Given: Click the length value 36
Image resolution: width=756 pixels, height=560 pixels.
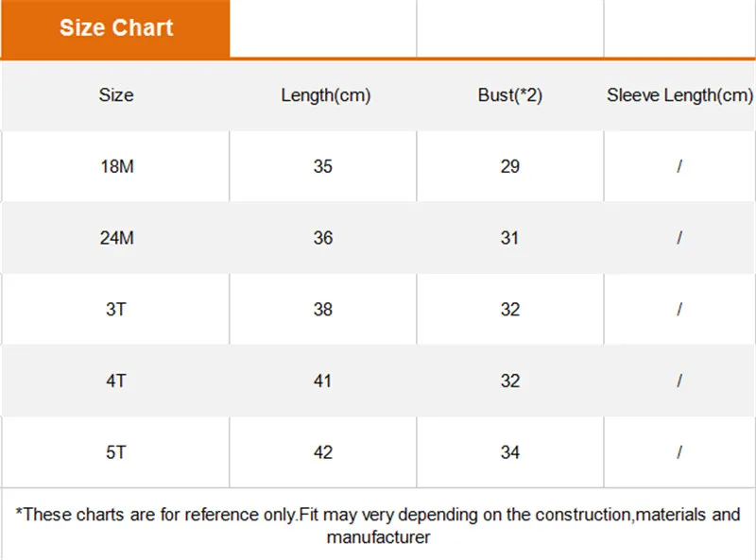Looking at the screenshot, I should point(323,238).
